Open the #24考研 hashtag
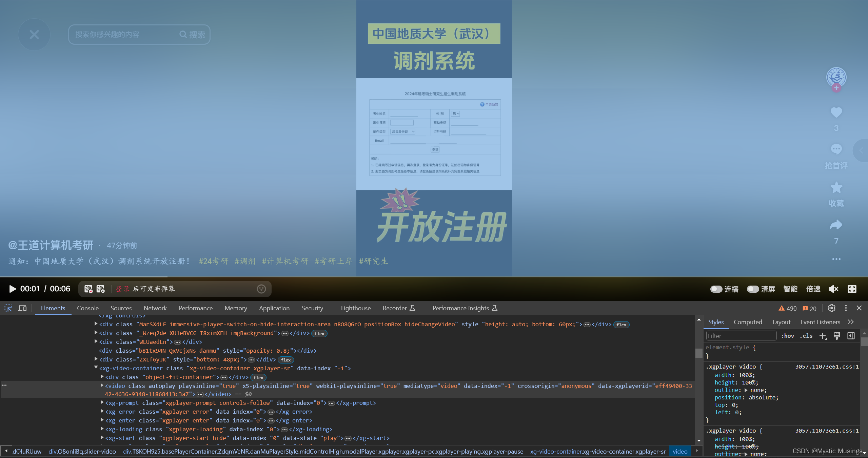 pyautogui.click(x=214, y=261)
